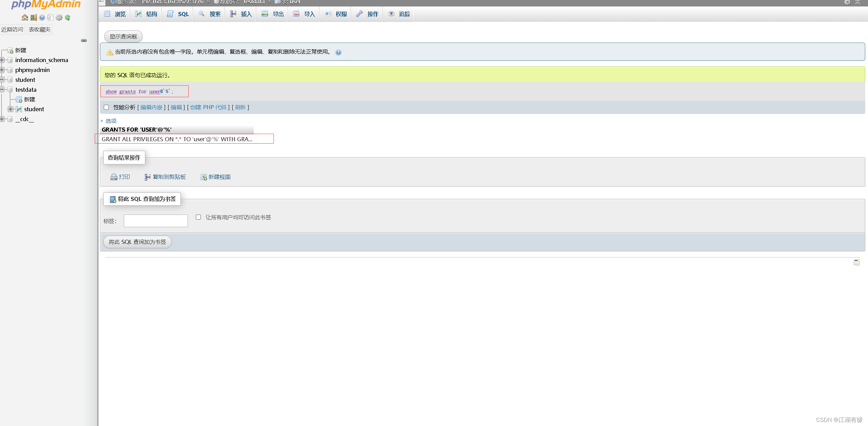Check 让所有用户均可访问此书签 checkbox
The image size is (868, 426).
(198, 217)
